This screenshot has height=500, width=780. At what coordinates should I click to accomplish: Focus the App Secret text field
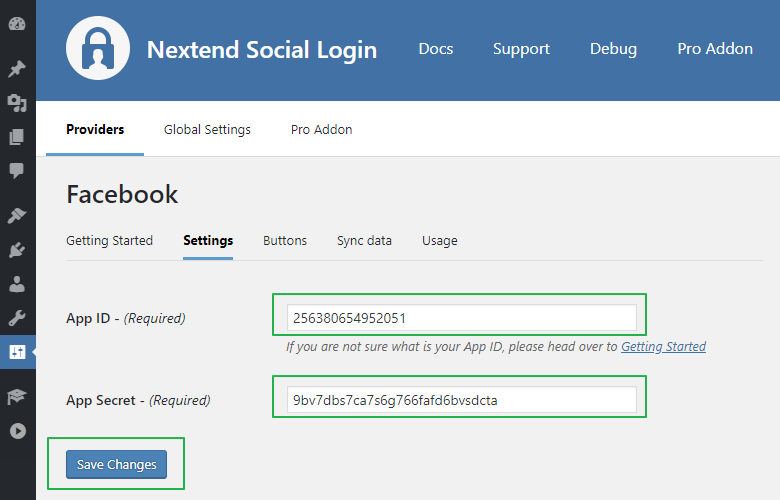coord(461,400)
